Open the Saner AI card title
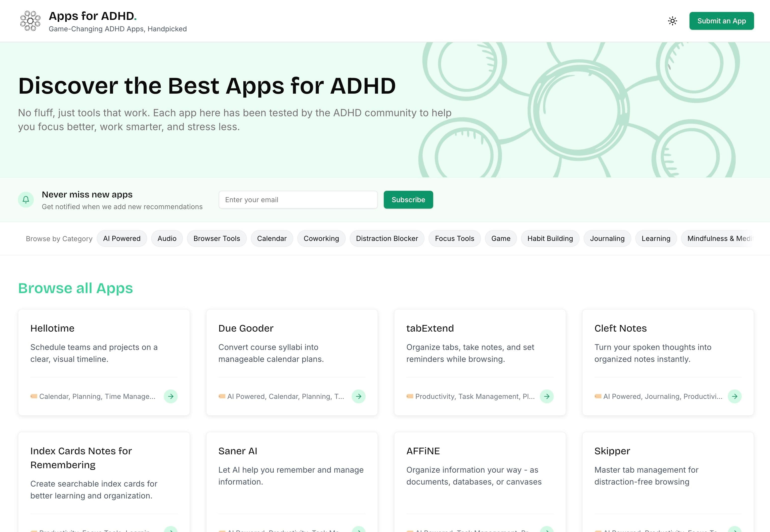Viewport: 770px width, 532px height. tap(238, 451)
